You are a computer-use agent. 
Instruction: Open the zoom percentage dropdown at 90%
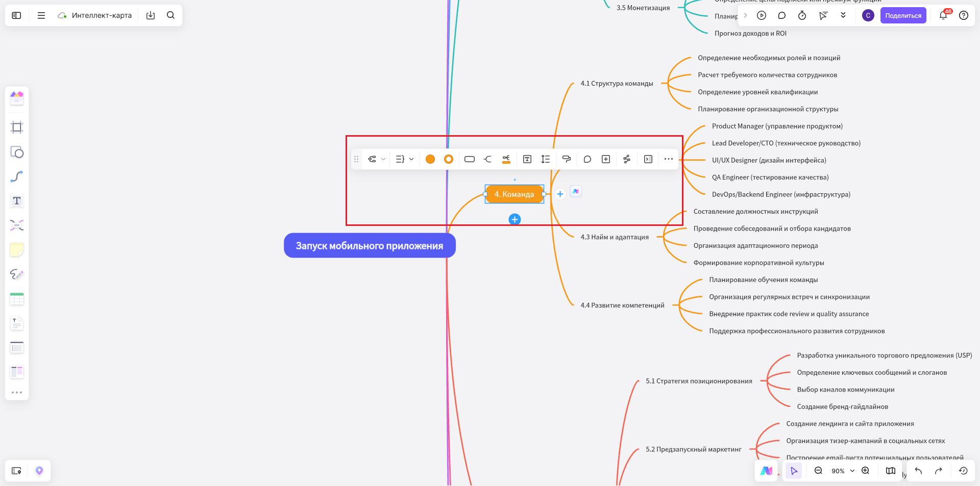843,471
